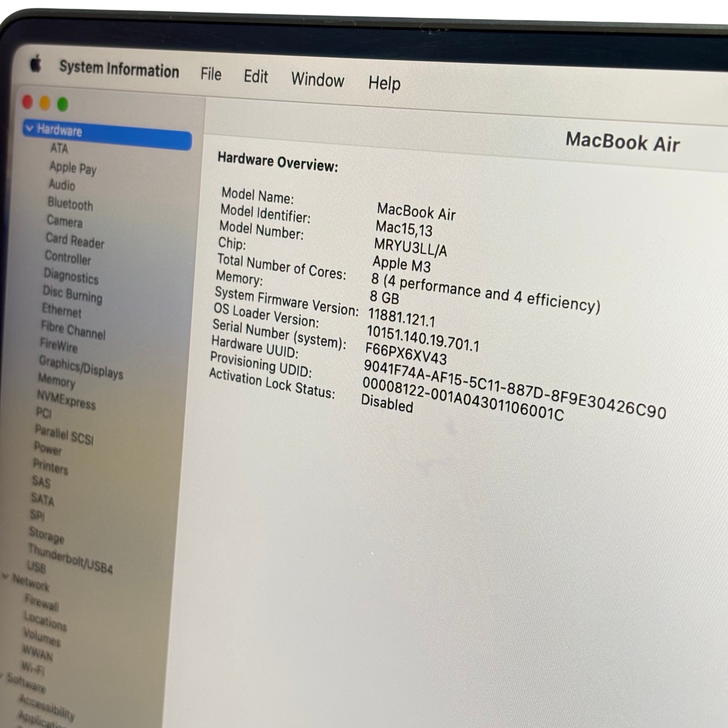
Task: Click the model number MRYU3LL/A
Action: pos(410,248)
